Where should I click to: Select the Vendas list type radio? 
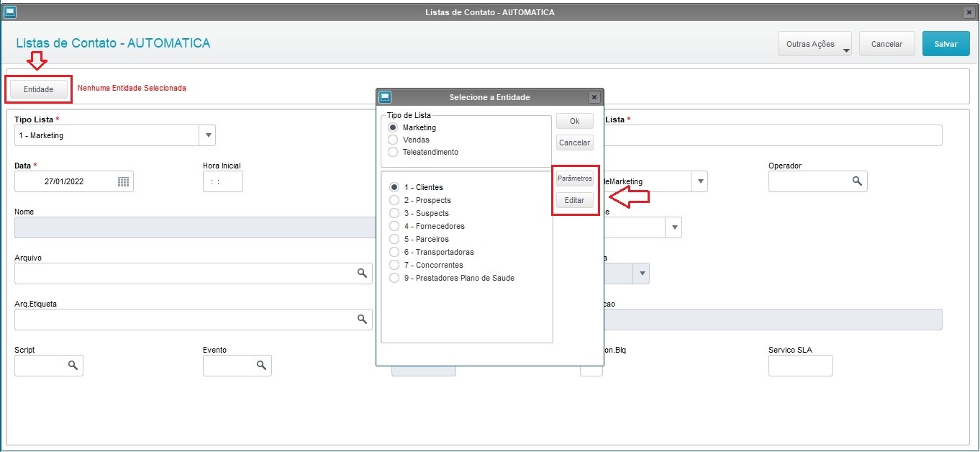click(x=393, y=140)
